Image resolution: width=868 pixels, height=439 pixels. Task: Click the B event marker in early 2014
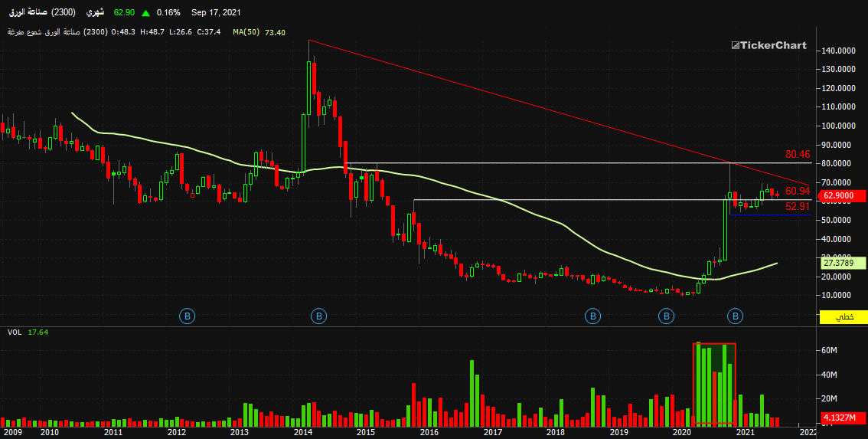(x=318, y=316)
